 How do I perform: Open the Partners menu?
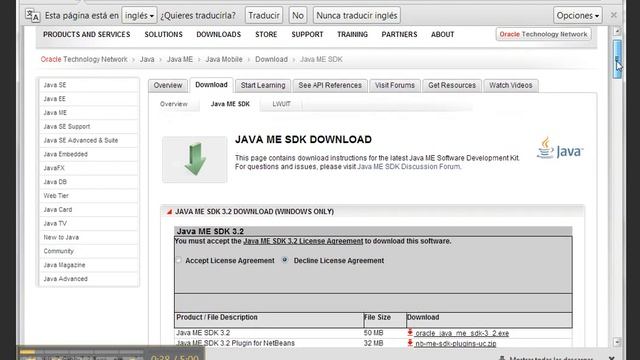point(399,35)
